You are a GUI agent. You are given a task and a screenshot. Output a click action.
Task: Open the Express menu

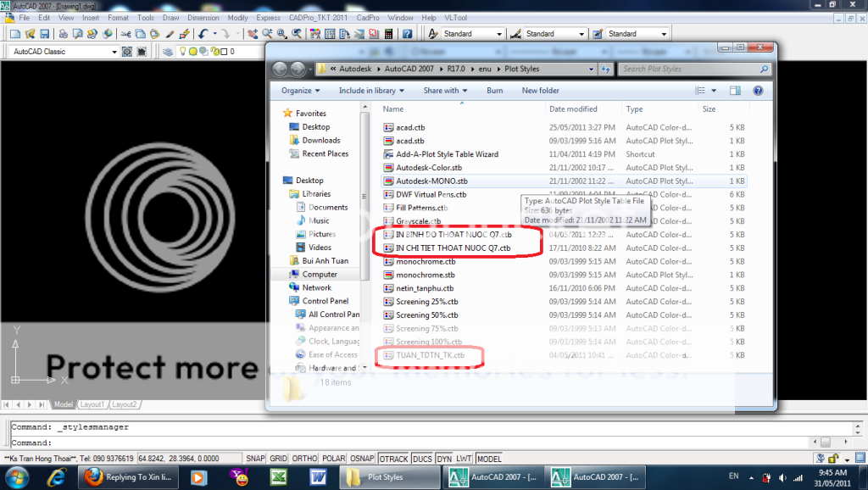click(x=268, y=18)
